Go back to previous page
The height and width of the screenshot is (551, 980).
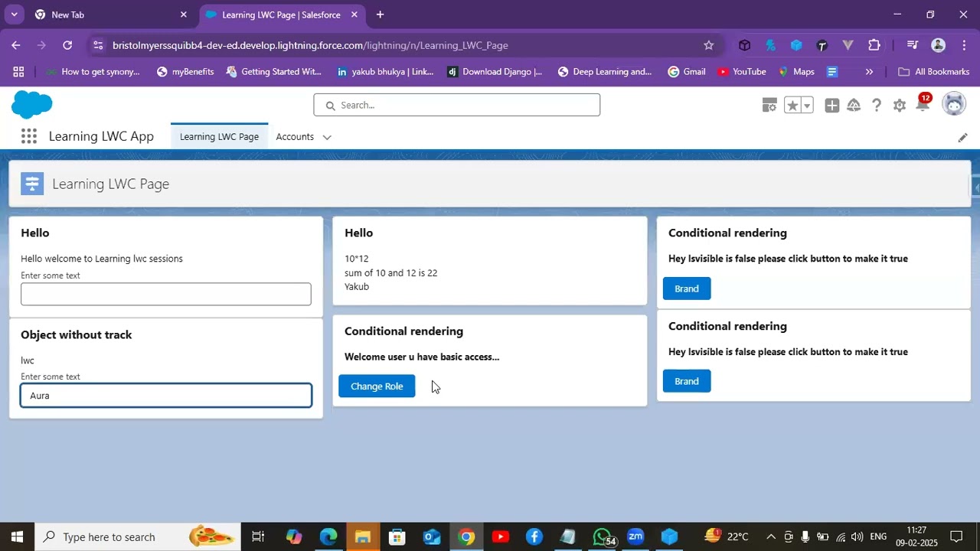16,45
